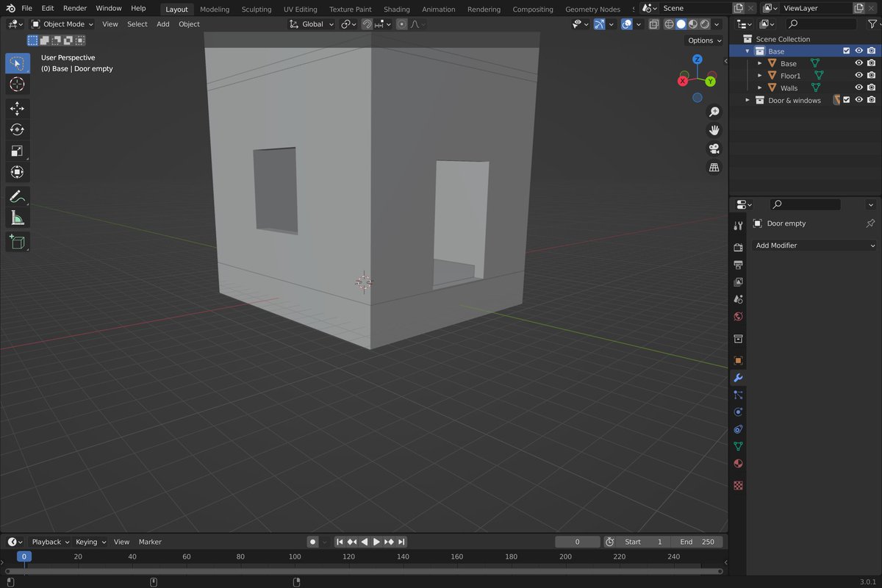The height and width of the screenshot is (588, 882).
Task: Open the Object Mode dropdown
Action: (62, 24)
